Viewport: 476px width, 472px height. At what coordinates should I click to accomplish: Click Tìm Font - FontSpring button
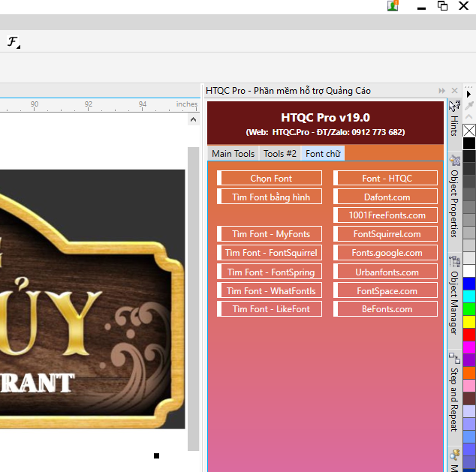click(270, 272)
